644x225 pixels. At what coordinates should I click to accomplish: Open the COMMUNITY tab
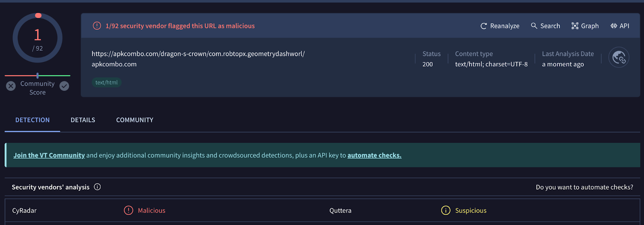click(134, 120)
